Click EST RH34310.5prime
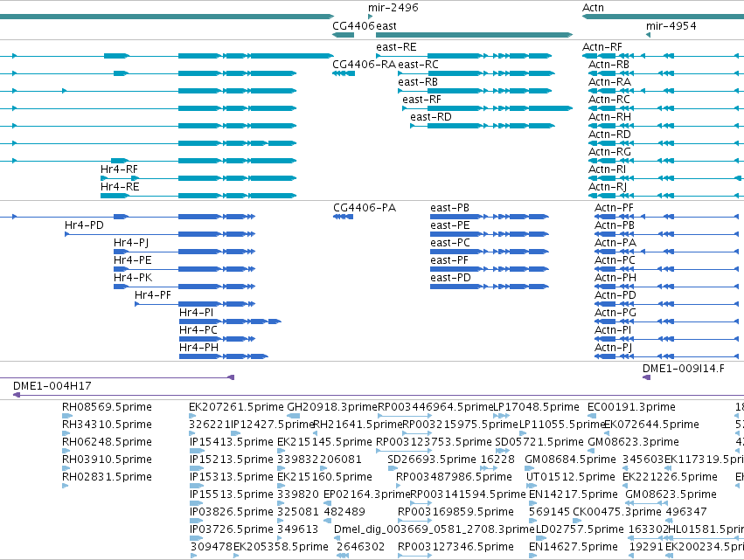Image resolution: width=744 pixels, height=560 pixels. tap(108, 425)
